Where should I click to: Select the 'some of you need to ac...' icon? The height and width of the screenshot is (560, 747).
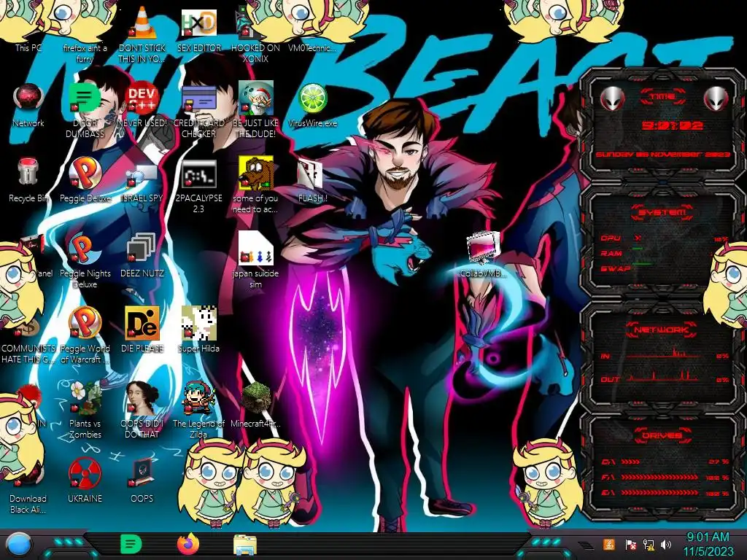pyautogui.click(x=255, y=186)
